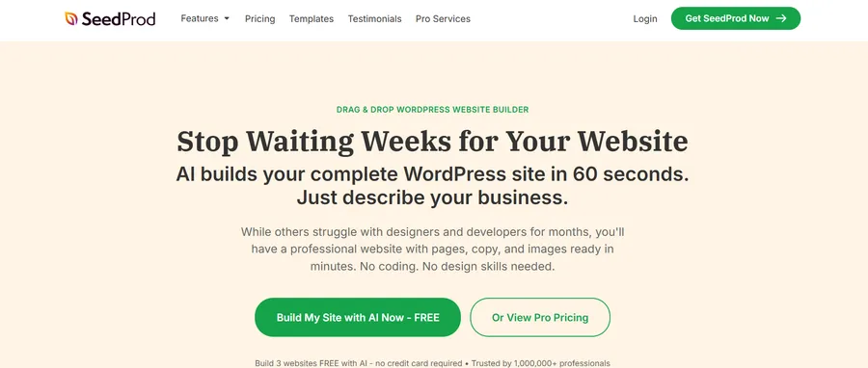Click the Just describe your business line
The width and height of the screenshot is (868, 368).
[432, 197]
